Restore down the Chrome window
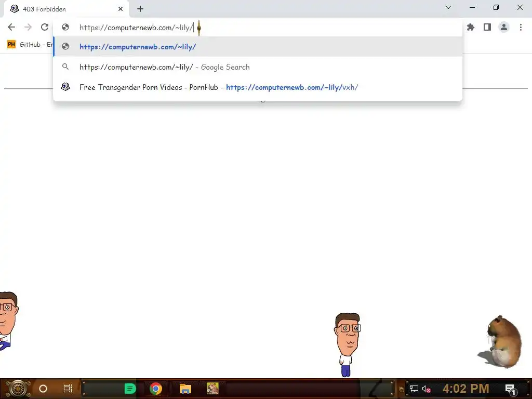Image resolution: width=532 pixels, height=399 pixels. 496,7
